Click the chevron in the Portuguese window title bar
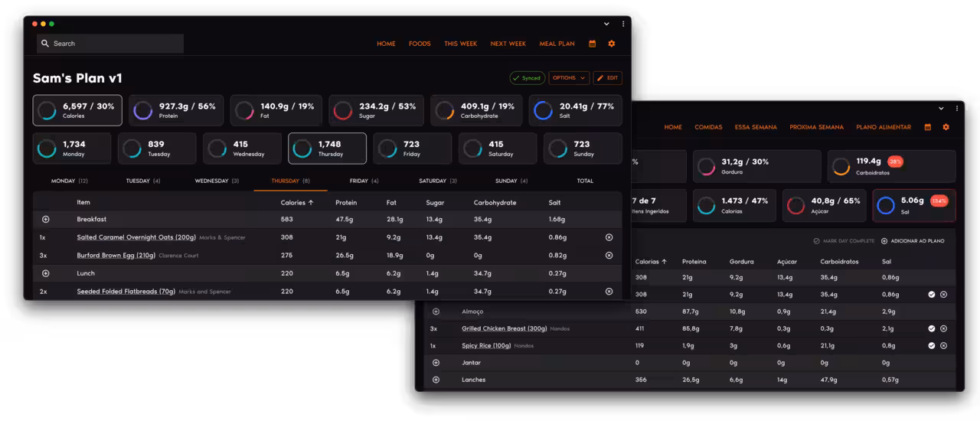Screen dimensions: 980x421 pos(941,109)
